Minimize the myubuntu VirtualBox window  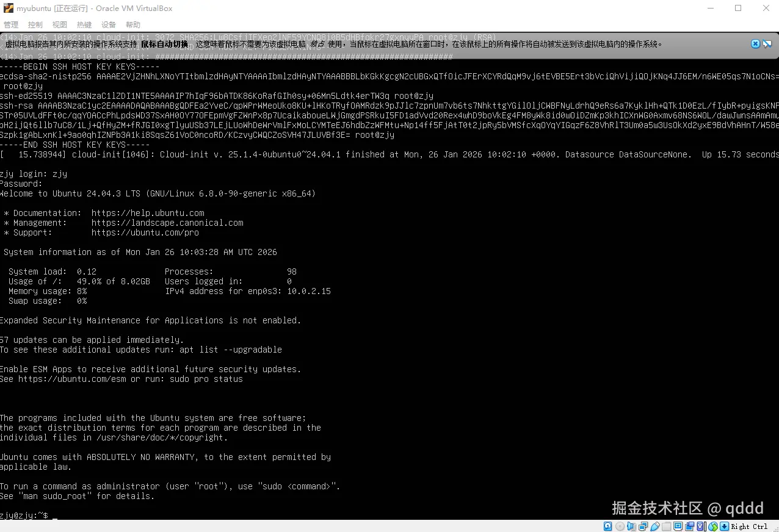[710, 8]
